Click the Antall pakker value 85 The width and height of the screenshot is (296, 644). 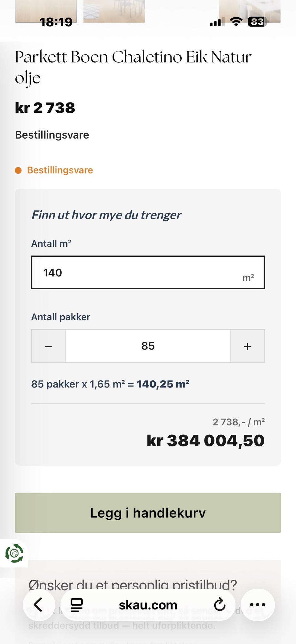pyautogui.click(x=148, y=346)
